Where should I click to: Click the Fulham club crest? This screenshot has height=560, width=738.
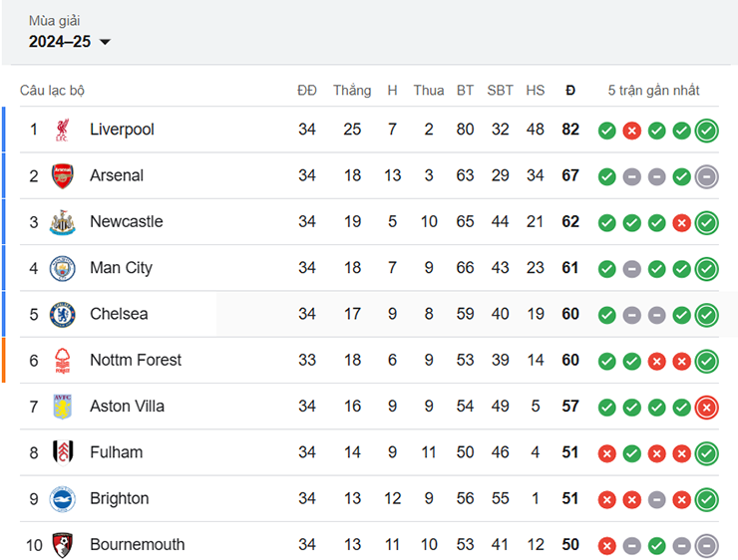click(63, 452)
